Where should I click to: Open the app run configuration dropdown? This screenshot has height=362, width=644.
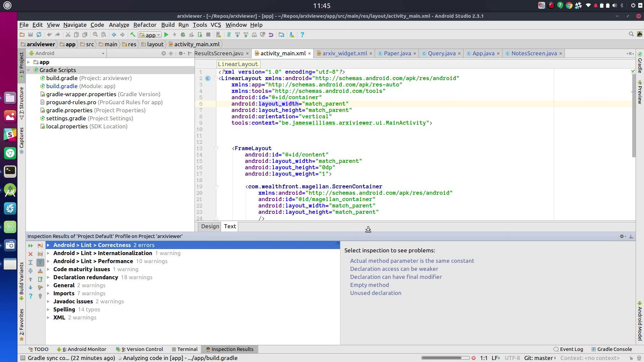tap(150, 35)
